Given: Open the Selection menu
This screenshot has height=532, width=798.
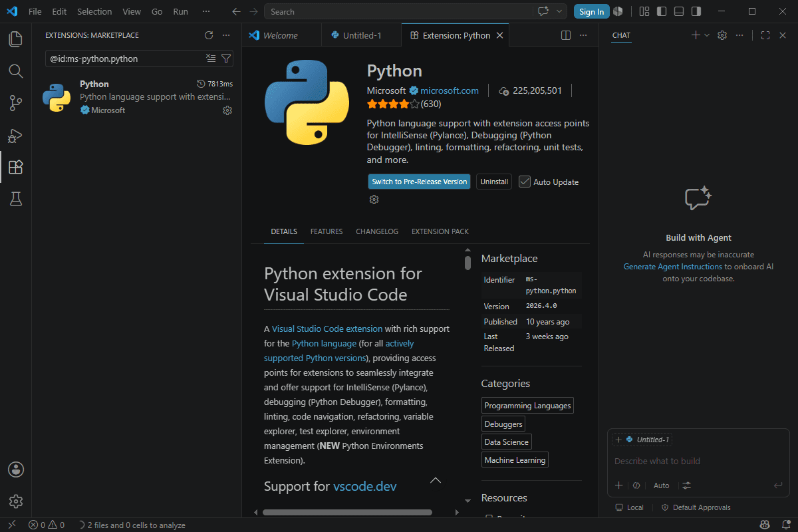Looking at the screenshot, I should [94, 11].
